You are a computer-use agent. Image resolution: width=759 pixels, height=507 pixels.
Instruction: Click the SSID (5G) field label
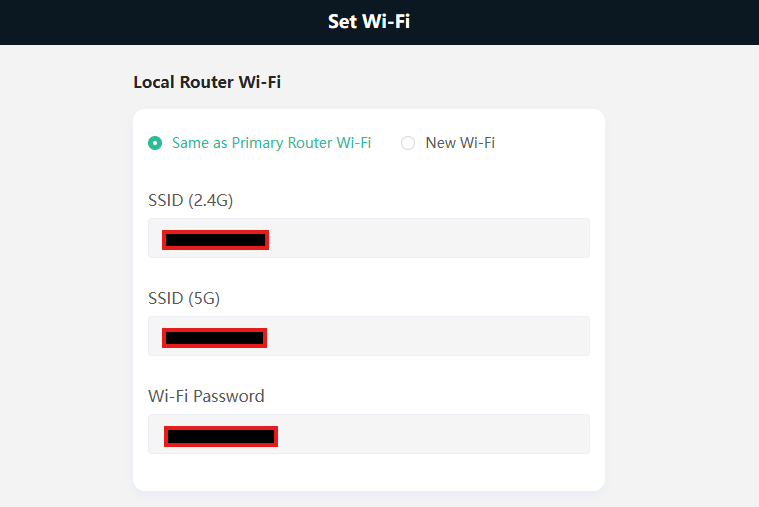point(184,298)
